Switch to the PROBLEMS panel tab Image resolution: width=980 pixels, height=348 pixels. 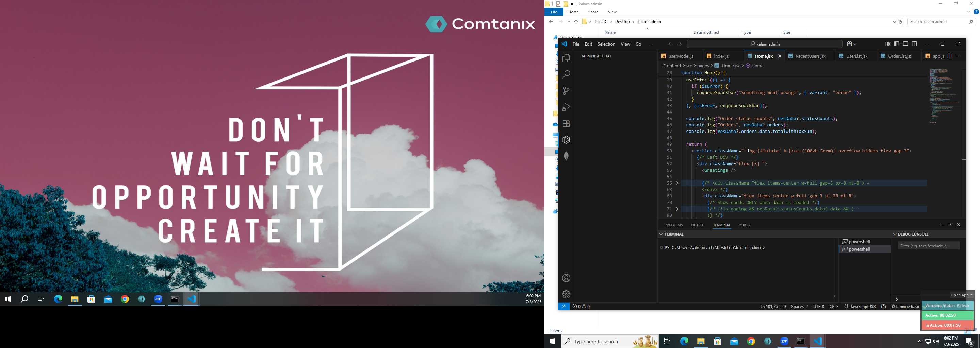coord(673,225)
